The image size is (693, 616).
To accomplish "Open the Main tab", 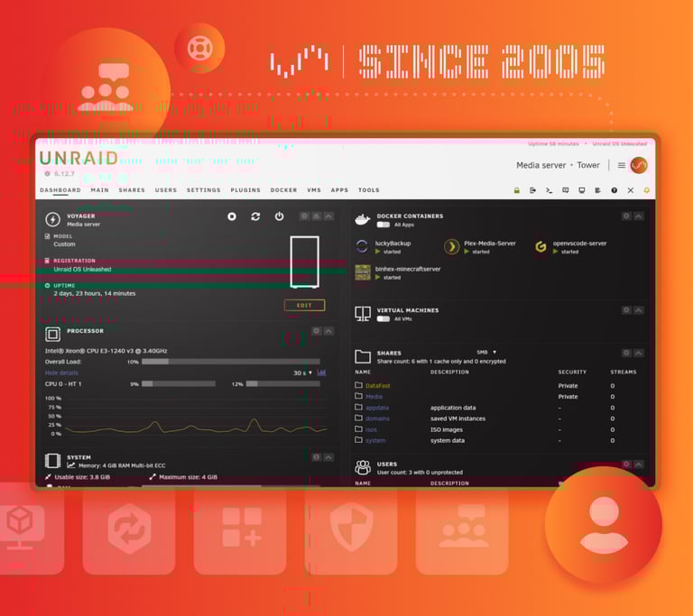I will click(x=100, y=190).
